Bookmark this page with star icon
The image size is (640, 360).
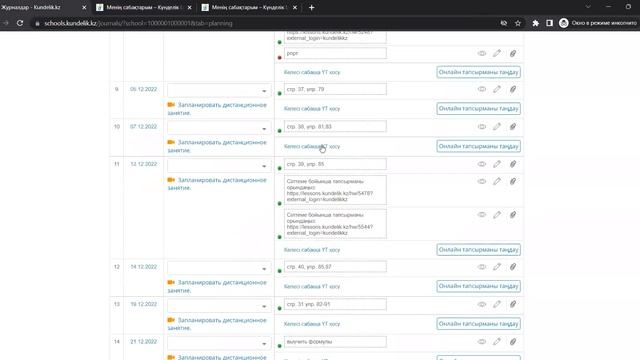[x=518, y=23]
